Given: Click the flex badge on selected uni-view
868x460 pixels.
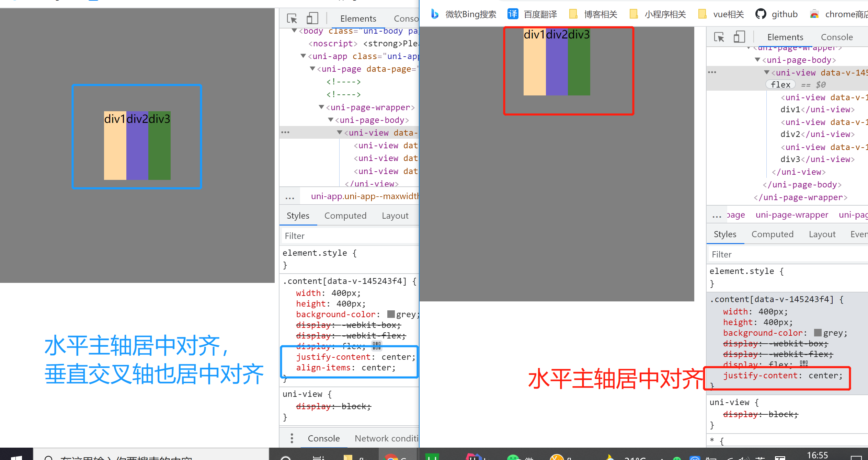Looking at the screenshot, I should (x=780, y=84).
